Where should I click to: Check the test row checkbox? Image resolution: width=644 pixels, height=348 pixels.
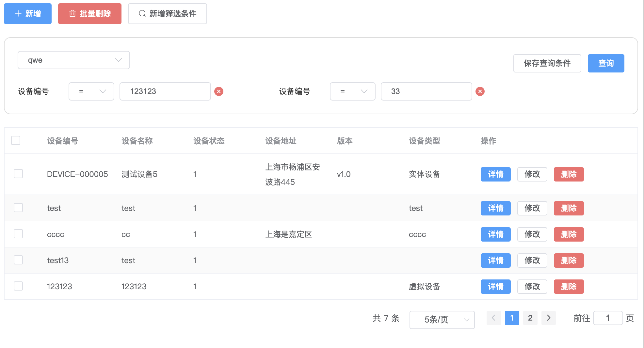18,208
